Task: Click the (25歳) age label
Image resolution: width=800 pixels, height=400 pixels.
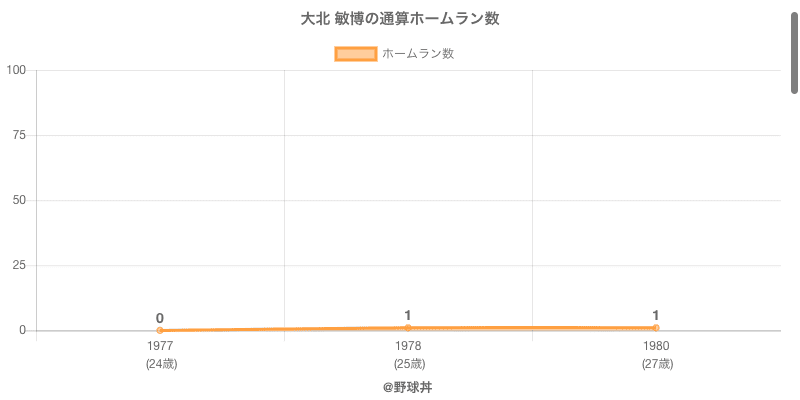Action: (408, 364)
